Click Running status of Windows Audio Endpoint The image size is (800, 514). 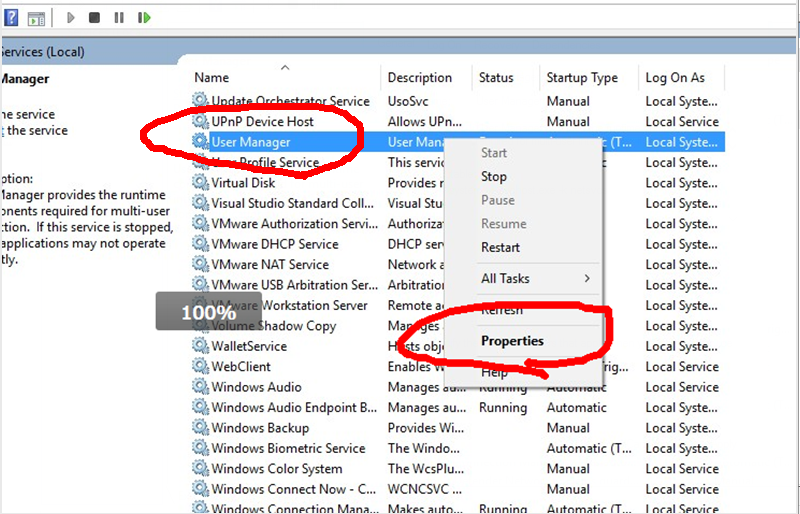click(x=503, y=407)
